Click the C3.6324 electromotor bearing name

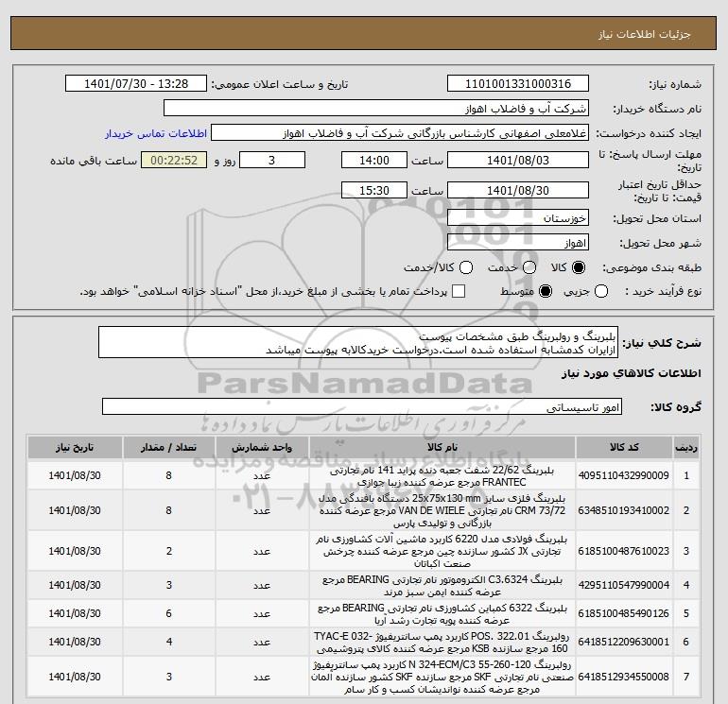click(442, 586)
